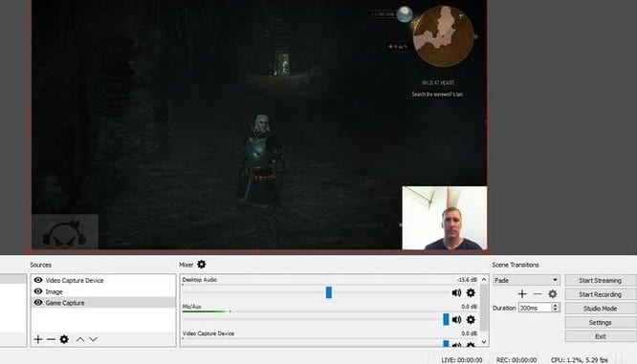Move selected source up

(x=80, y=339)
